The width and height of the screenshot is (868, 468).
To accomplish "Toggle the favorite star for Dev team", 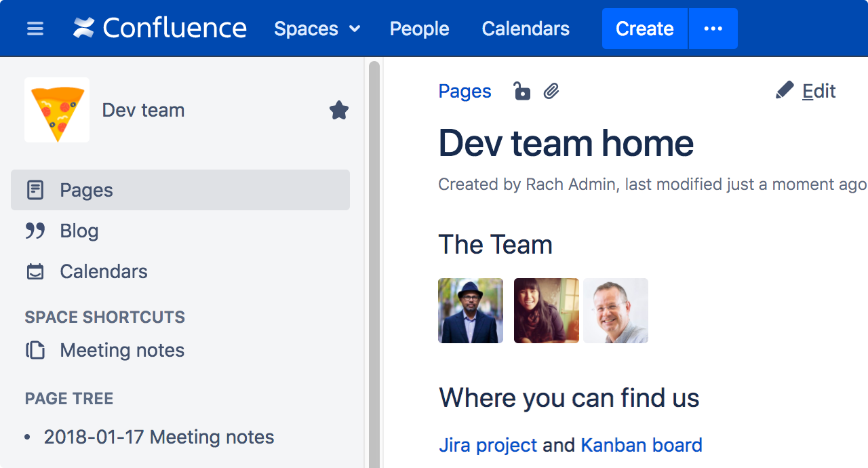I will [338, 110].
